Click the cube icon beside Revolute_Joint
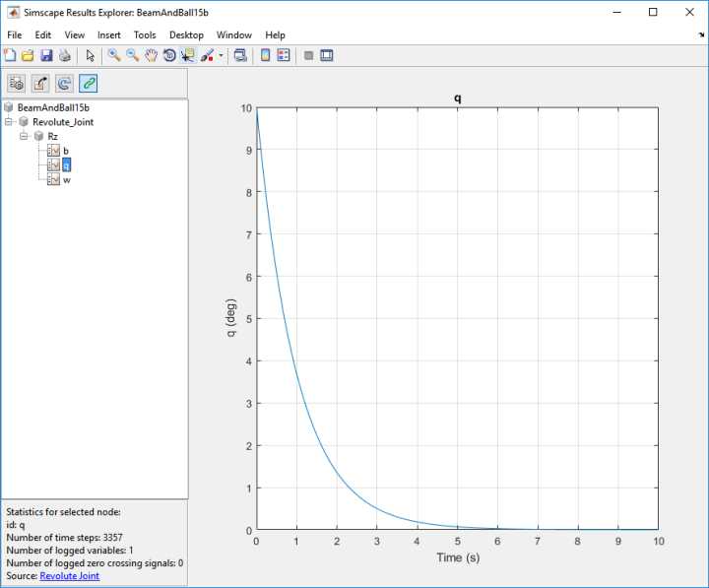This screenshot has height=588, width=709. (24, 122)
